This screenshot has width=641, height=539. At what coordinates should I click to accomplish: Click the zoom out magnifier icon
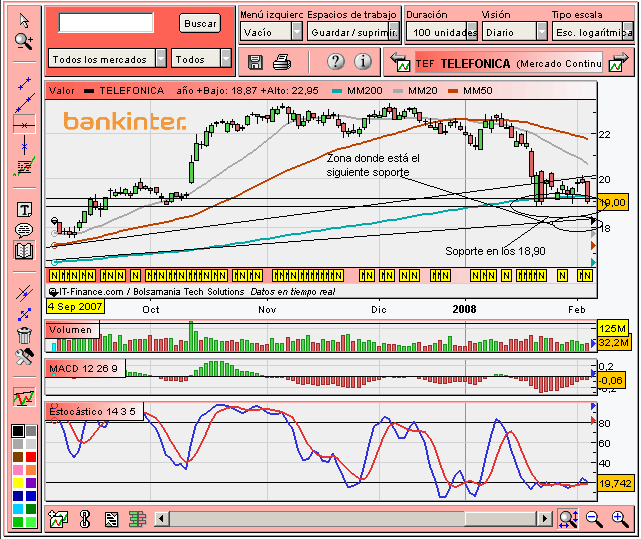click(594, 519)
